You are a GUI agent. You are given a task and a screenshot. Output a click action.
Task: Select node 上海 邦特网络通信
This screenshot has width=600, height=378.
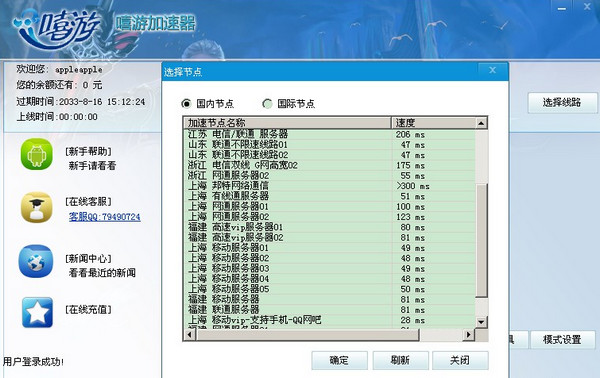330,186
